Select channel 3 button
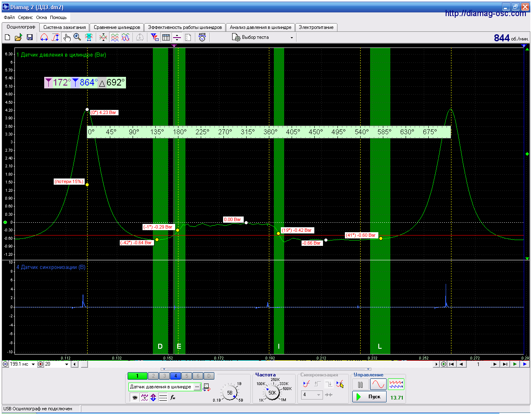Image resolution: width=532 pixels, height=414 pixels. [x=164, y=376]
